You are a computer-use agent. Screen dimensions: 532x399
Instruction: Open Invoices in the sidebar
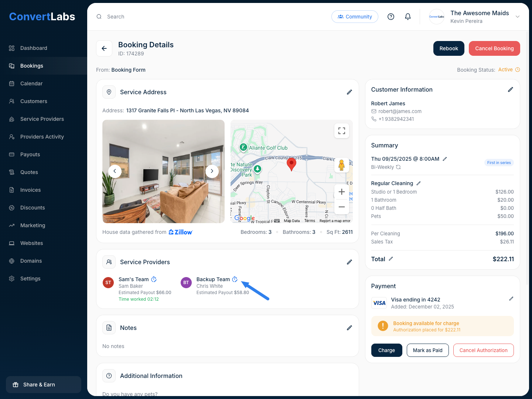coord(44,190)
